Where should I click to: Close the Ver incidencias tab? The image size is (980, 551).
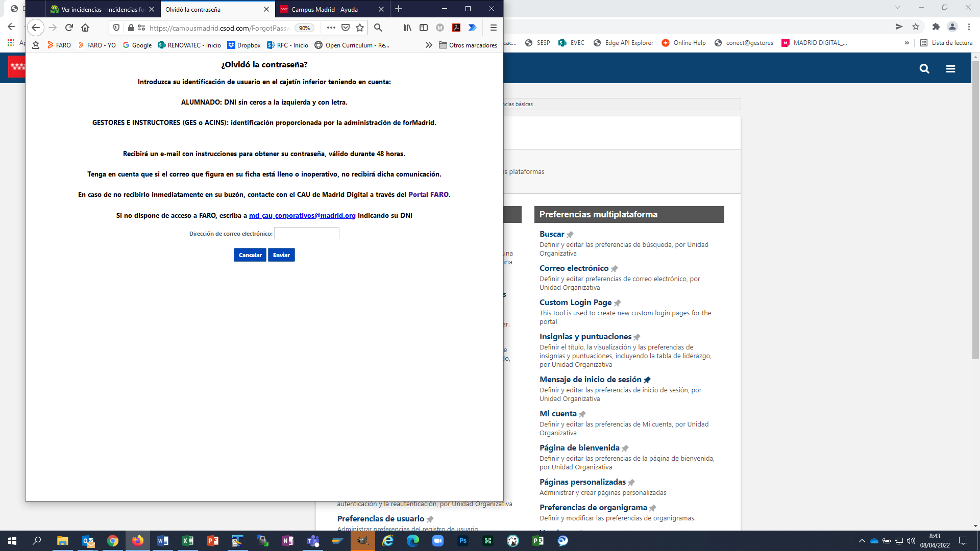click(x=152, y=9)
